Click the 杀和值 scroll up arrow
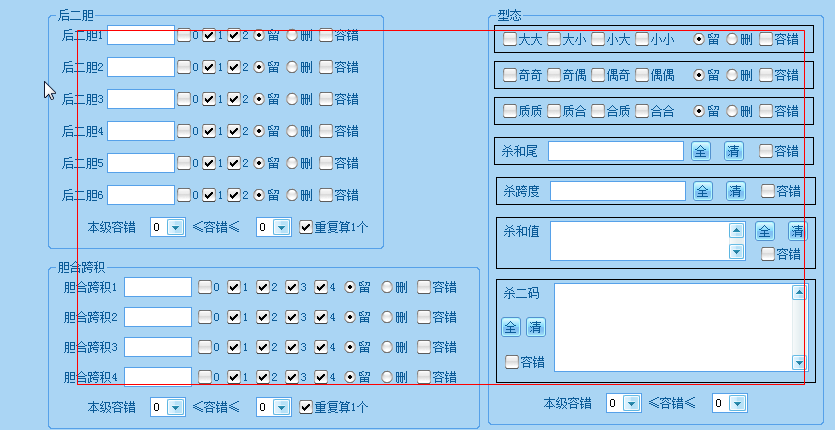This screenshot has height=430, width=835. click(x=736, y=231)
